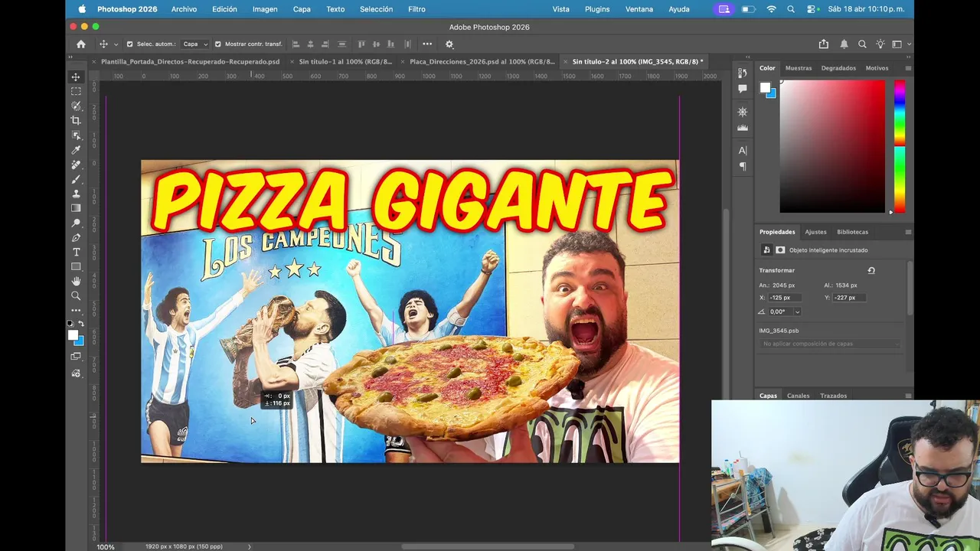Select the Zoom tool

76,295
